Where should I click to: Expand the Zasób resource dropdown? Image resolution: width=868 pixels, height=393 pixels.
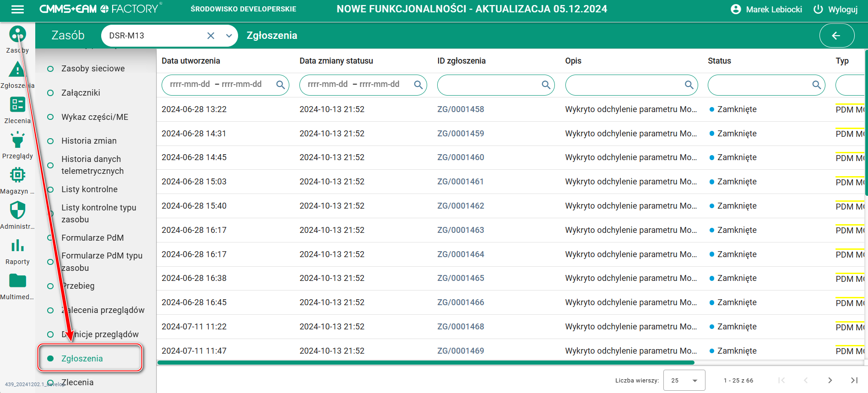tap(228, 36)
